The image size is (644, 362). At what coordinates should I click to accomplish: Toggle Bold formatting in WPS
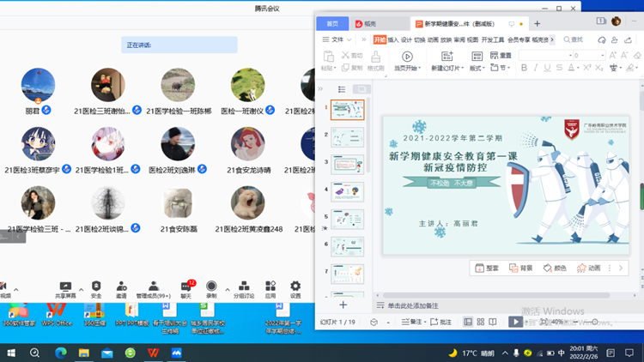(524, 68)
